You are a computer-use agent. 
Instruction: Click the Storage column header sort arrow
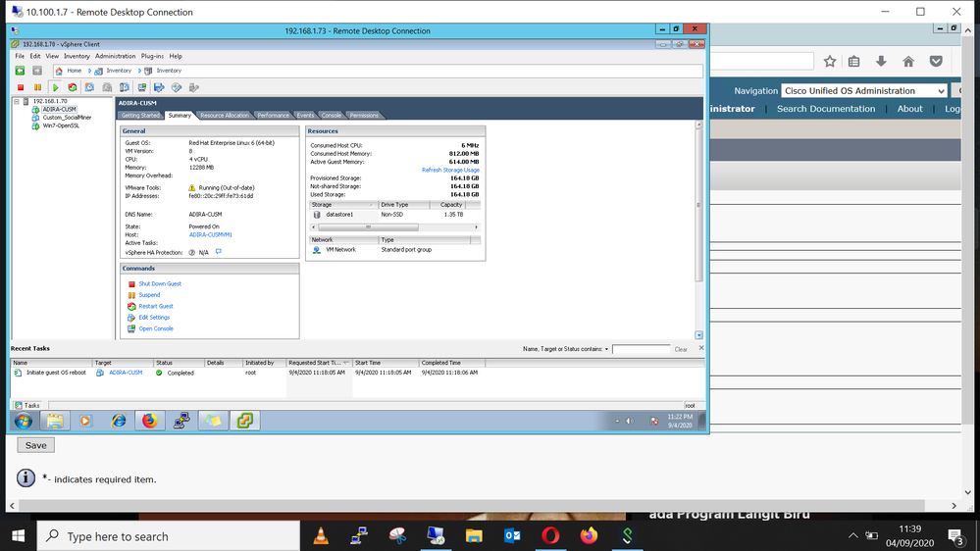[371, 205]
